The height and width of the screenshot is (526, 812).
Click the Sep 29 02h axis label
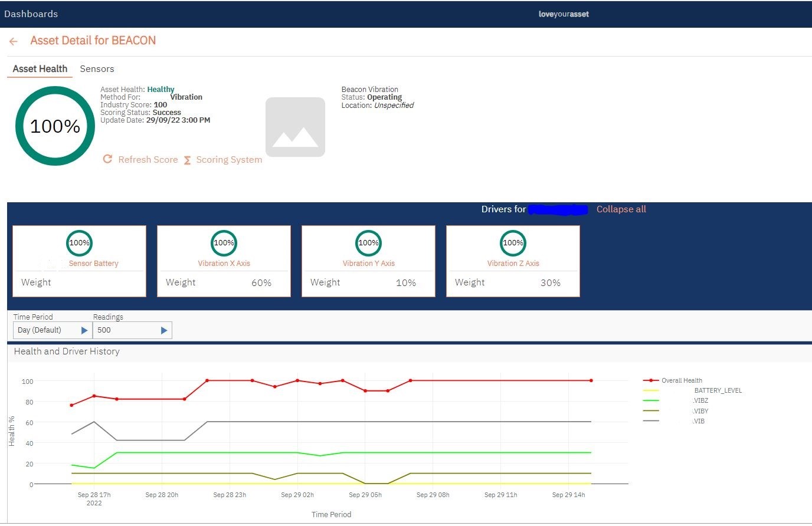pyautogui.click(x=297, y=495)
